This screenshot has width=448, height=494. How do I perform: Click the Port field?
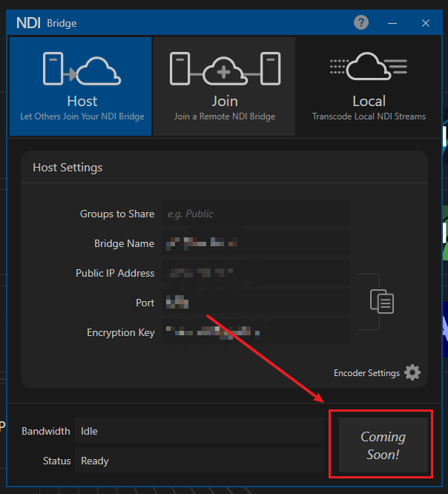click(x=256, y=302)
